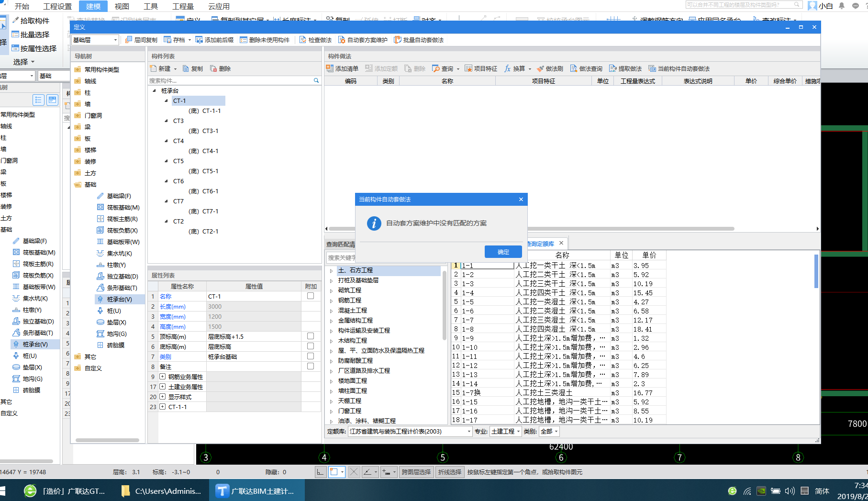Click 添加清单 icon
The height and width of the screenshot is (501, 868).
[x=330, y=68]
